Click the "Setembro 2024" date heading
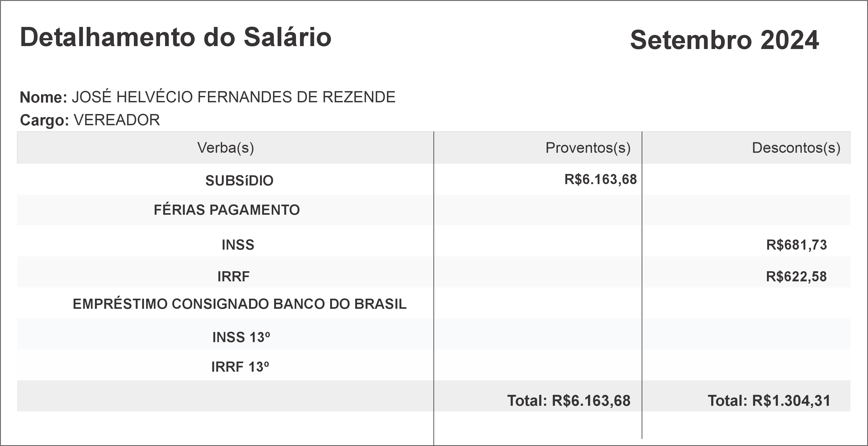The image size is (868, 446). click(x=724, y=40)
